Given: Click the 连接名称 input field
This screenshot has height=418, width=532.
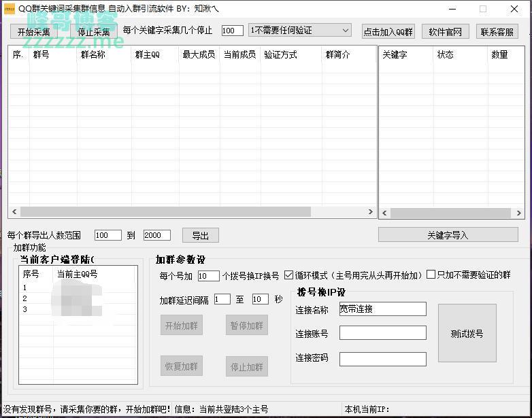Looking at the screenshot, I should click(382, 309).
